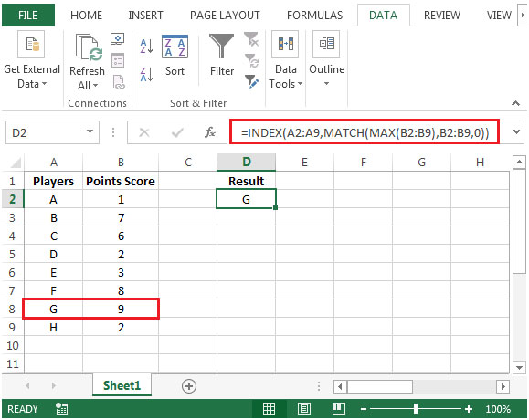Switch to Page Layout view
Image resolution: width=529 pixels, height=420 pixels.
tap(304, 408)
